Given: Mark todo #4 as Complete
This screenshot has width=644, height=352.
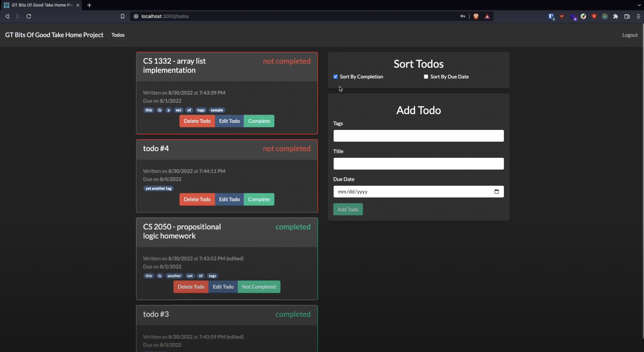Looking at the screenshot, I should (x=259, y=199).
